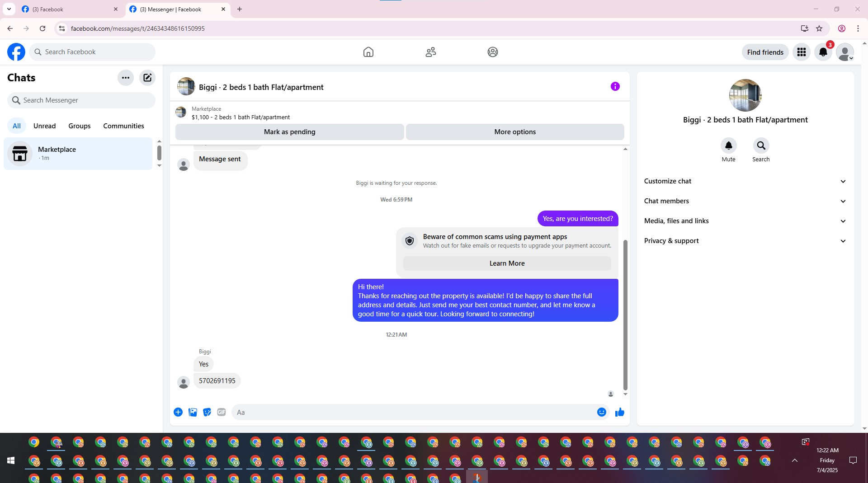Mute this conversation with bell icon
Screen dimensions: 868x483
(x=729, y=145)
